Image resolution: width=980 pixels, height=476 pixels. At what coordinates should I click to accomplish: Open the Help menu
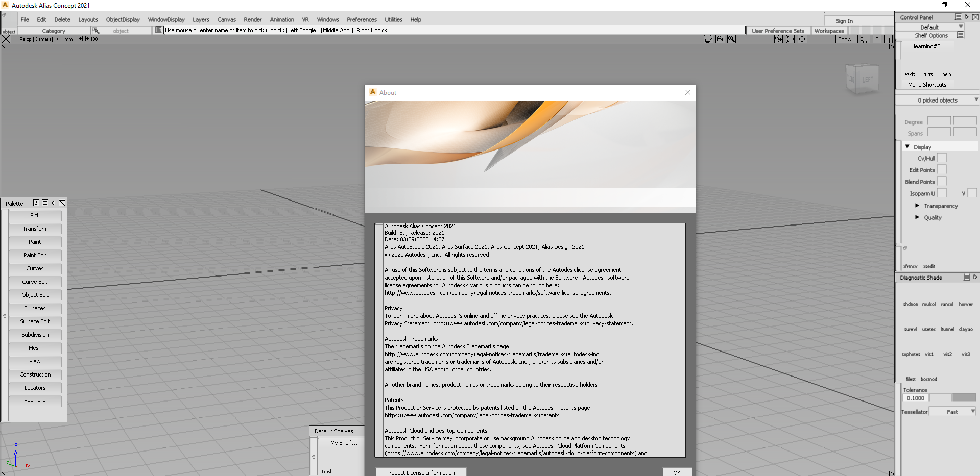[416, 20]
